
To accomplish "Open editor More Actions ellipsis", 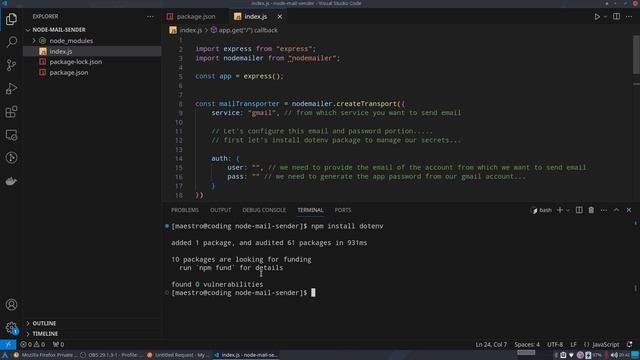I will coord(629,17).
